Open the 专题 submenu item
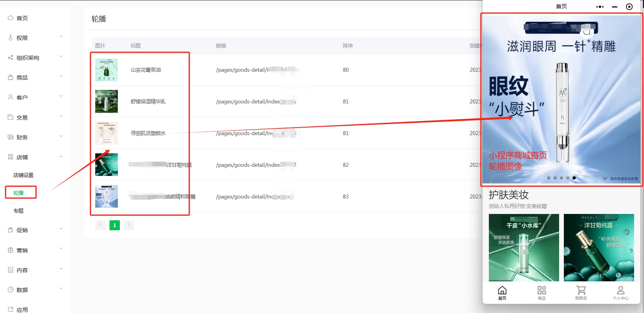The image size is (644, 313). 19,211
